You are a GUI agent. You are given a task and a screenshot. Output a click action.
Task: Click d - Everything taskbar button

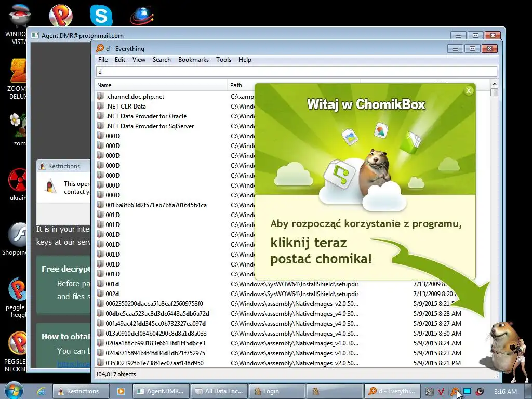[392, 391]
